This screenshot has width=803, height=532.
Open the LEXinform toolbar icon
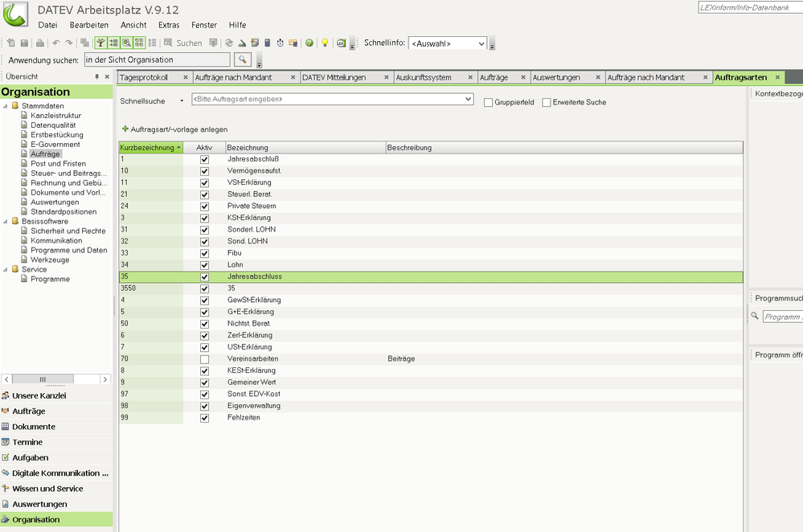[x=341, y=43]
